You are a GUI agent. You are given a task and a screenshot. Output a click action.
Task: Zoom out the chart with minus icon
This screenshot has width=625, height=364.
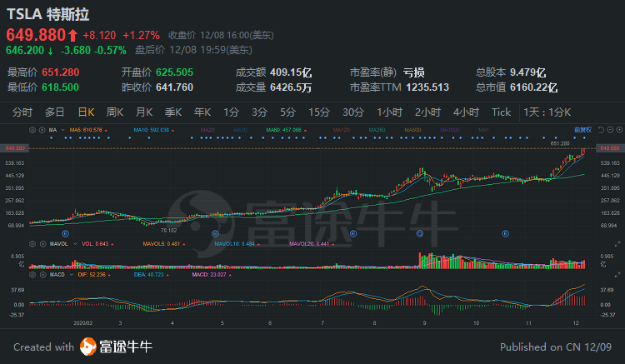pyautogui.click(x=610, y=130)
